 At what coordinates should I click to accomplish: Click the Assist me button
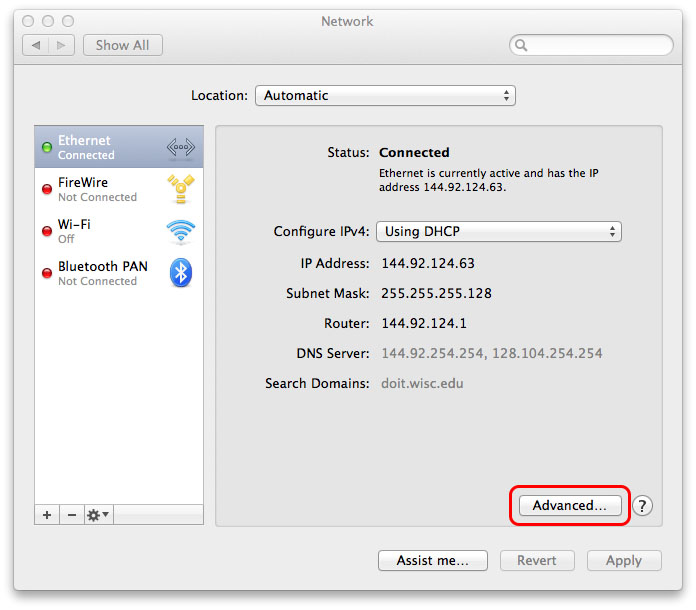pos(433,560)
